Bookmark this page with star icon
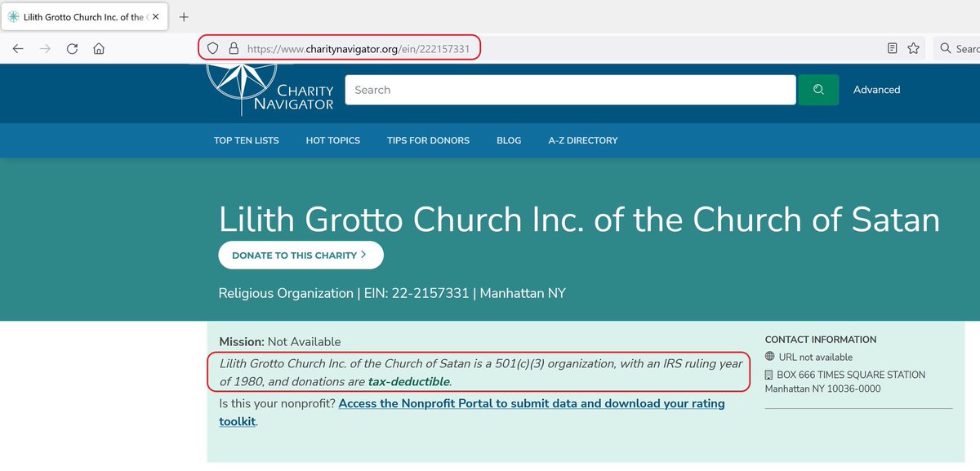The height and width of the screenshot is (471, 980). tap(914, 49)
